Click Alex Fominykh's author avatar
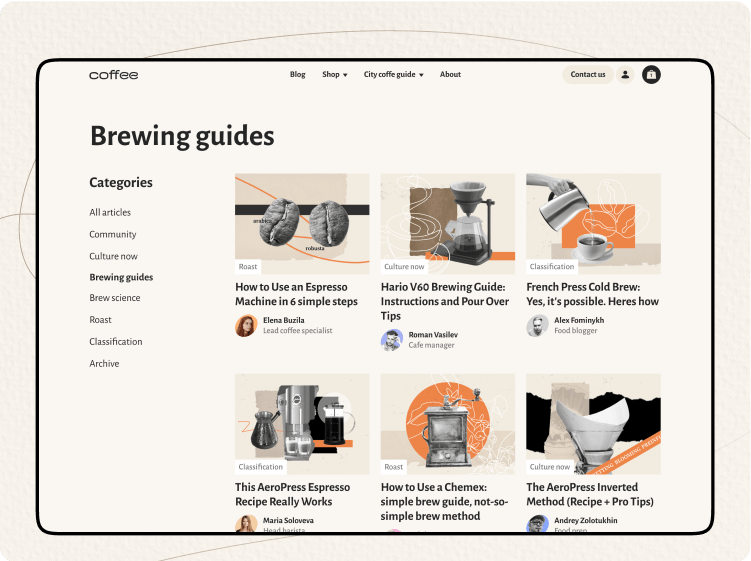Viewport: 751px width, 561px height. pyautogui.click(x=537, y=326)
